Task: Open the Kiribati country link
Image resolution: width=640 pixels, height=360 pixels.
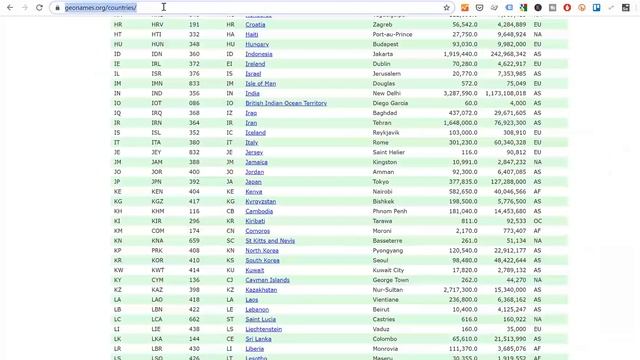Action: click(x=255, y=221)
